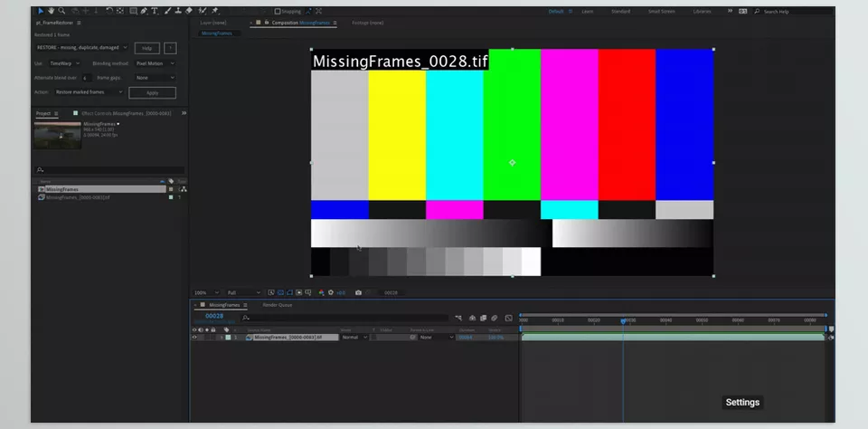Viewport: 868px width, 429px height.
Task: Select the Type tool
Action: tap(155, 11)
